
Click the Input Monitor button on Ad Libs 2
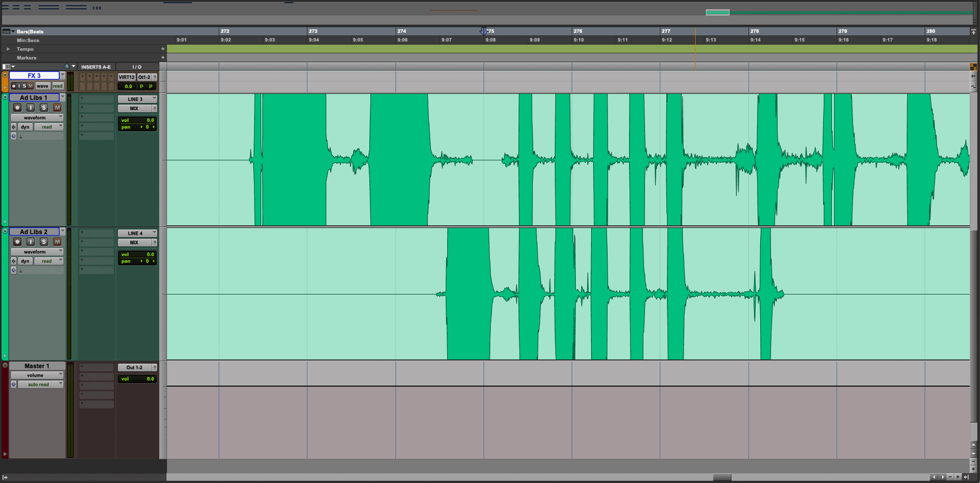click(31, 242)
